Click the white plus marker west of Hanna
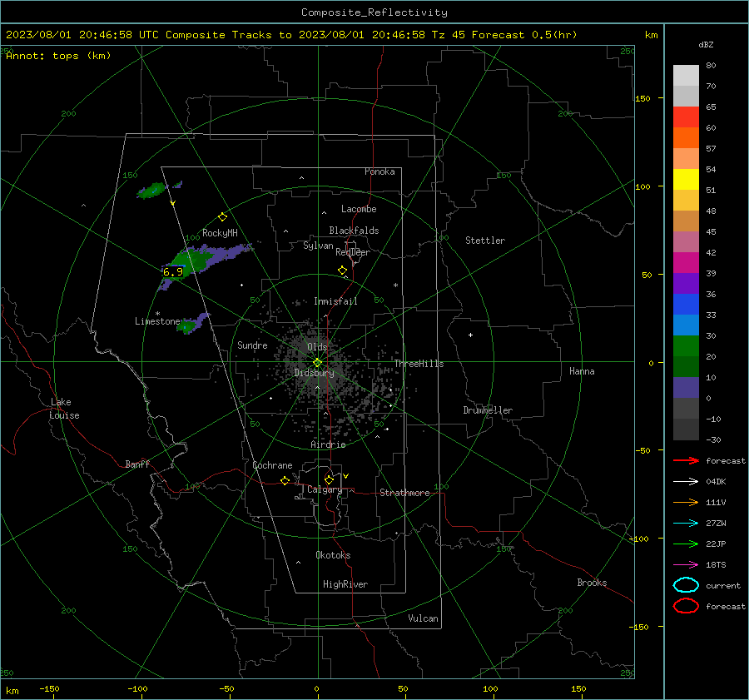The height and width of the screenshot is (700, 749). tap(470, 335)
